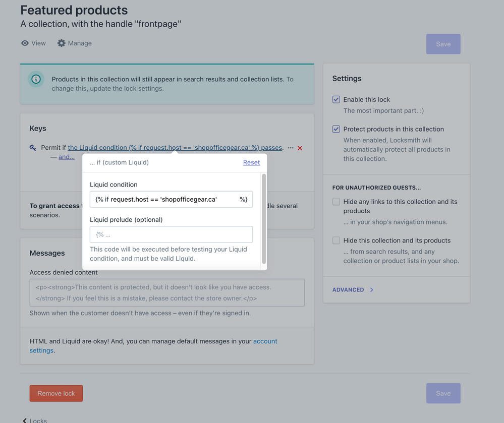Click the Remove lock button
Image resolution: width=504 pixels, height=423 pixels.
coord(56,393)
